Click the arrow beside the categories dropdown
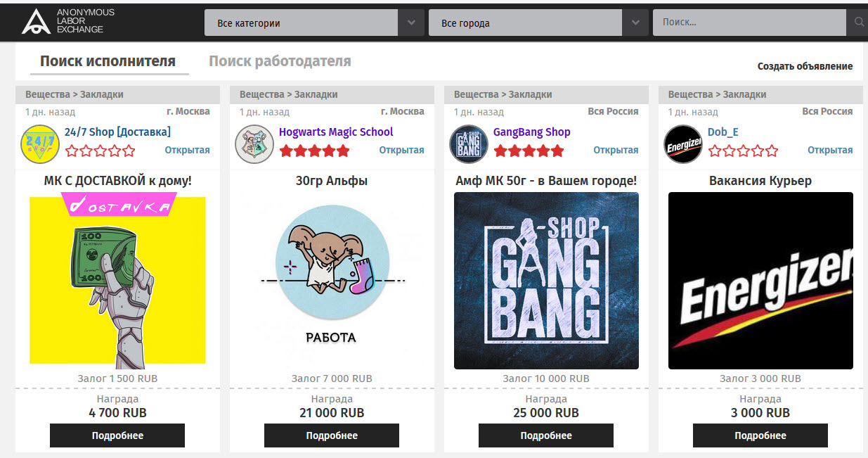 pyautogui.click(x=411, y=23)
